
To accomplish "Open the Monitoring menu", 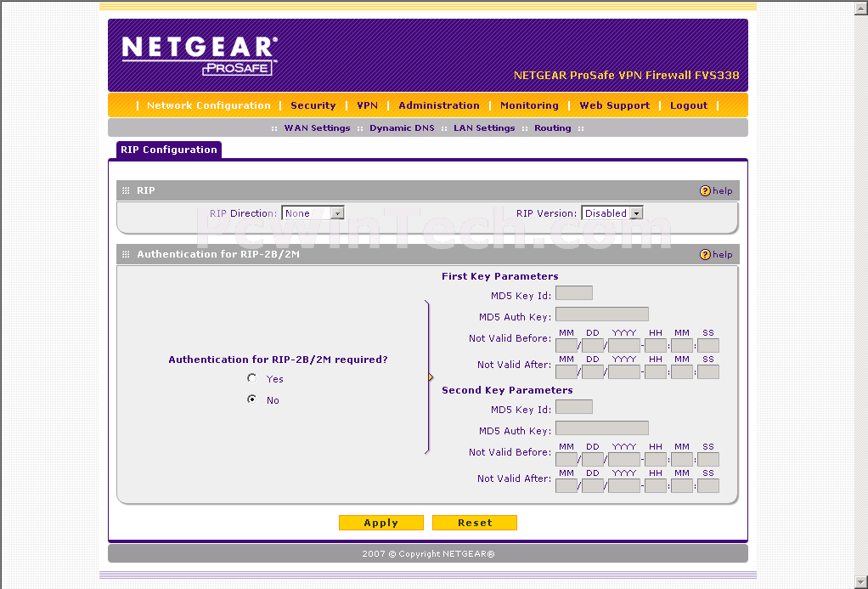I will tap(529, 105).
